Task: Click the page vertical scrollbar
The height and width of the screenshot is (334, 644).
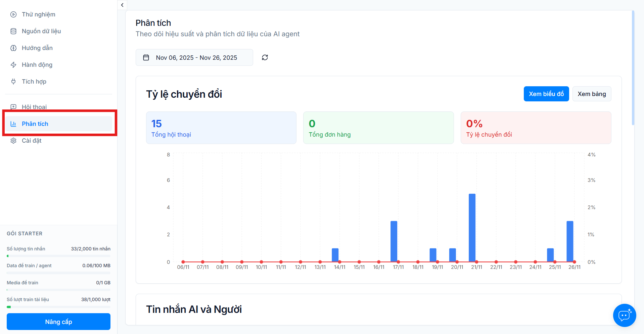Action: tap(633, 67)
